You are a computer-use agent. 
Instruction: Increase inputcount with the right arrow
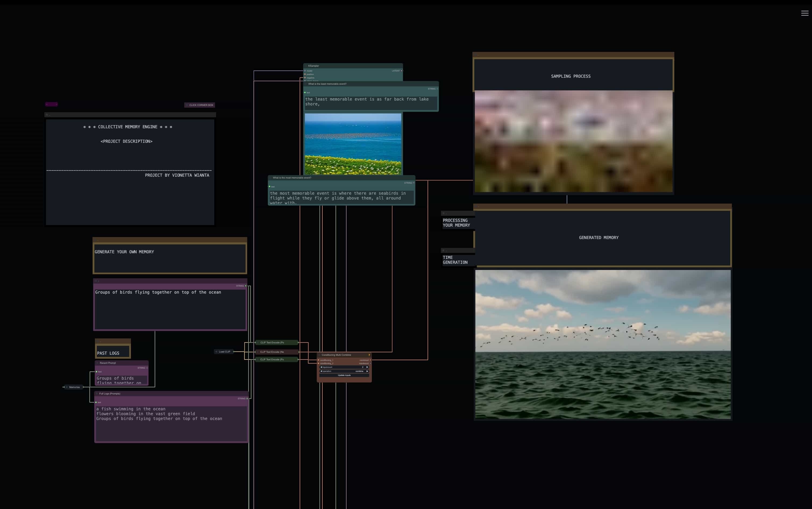coord(367,367)
